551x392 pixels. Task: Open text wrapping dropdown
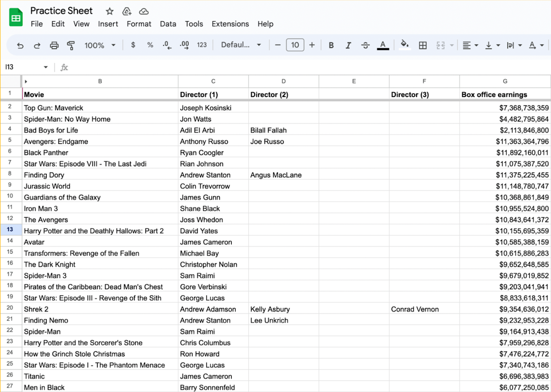click(x=514, y=45)
